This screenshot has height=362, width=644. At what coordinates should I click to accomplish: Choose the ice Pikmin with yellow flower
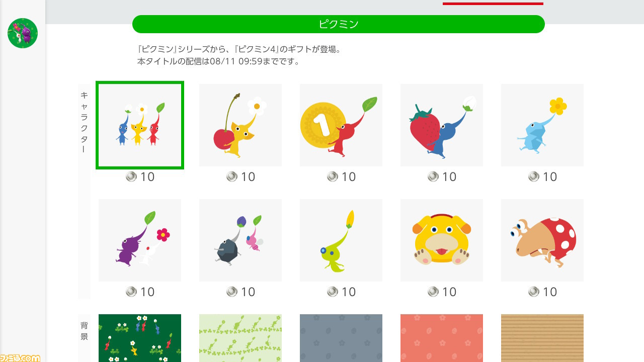[542, 125]
